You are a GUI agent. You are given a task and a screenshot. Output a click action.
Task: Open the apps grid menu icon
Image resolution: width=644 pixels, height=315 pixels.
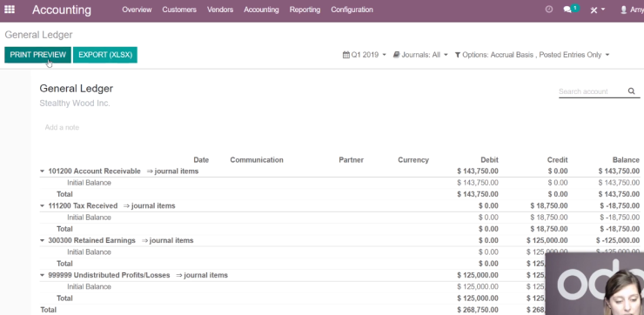(9, 10)
